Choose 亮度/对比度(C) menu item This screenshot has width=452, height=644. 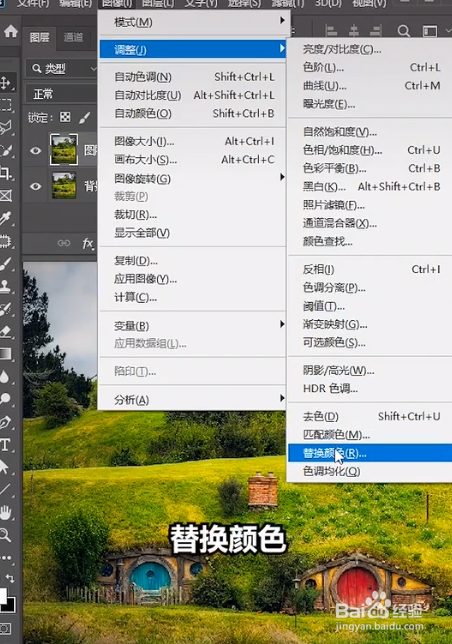pos(370,49)
